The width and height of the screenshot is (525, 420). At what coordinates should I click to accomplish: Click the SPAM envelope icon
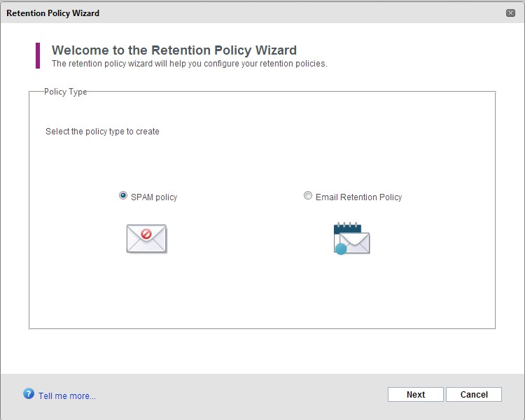(x=146, y=239)
